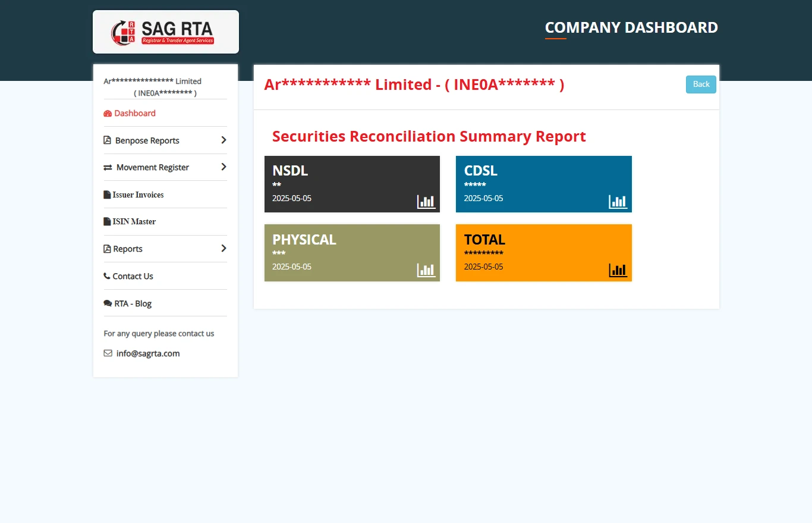This screenshot has width=812, height=523.
Task: Expand the Reports submenu arrow
Action: (x=224, y=249)
